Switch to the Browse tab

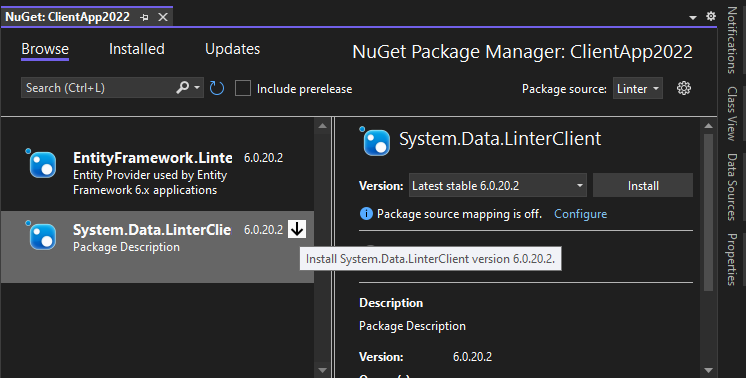45,49
